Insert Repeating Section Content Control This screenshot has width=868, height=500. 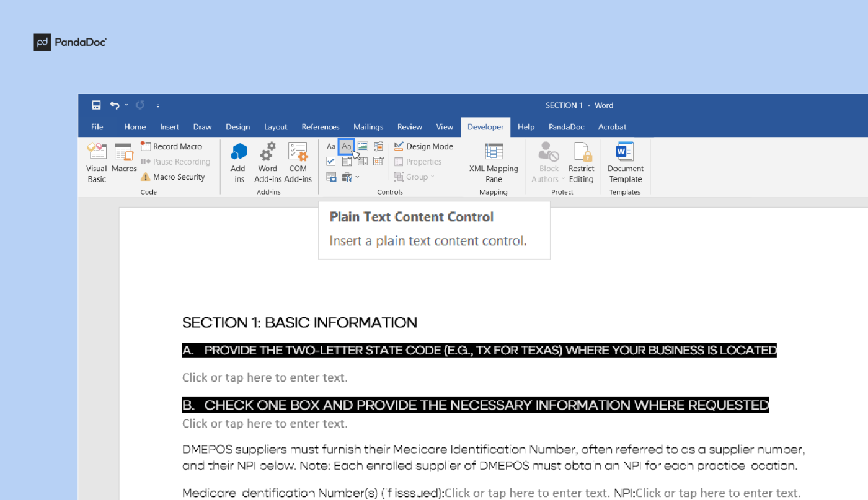click(x=331, y=177)
